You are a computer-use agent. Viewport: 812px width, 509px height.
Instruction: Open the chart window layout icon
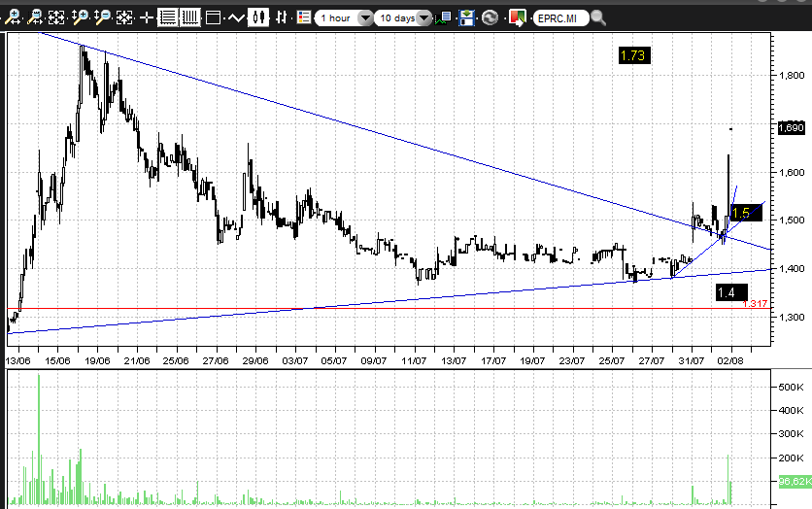pos(214,17)
